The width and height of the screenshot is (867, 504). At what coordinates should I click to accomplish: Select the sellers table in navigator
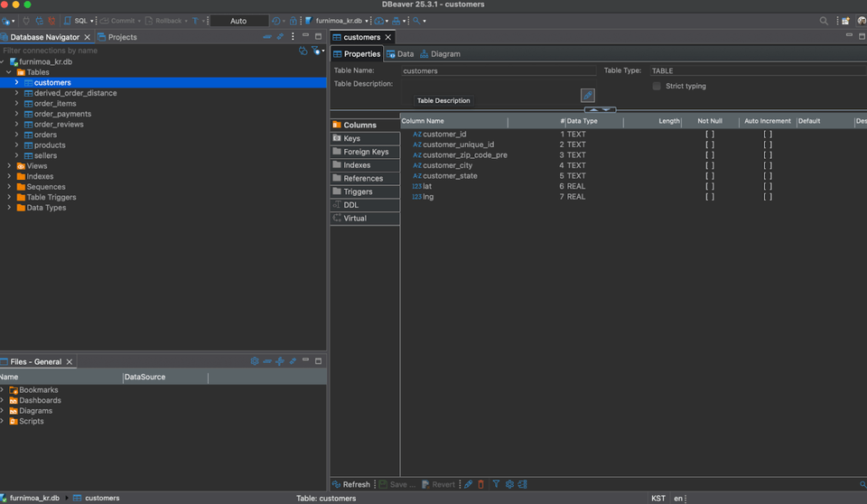(45, 155)
